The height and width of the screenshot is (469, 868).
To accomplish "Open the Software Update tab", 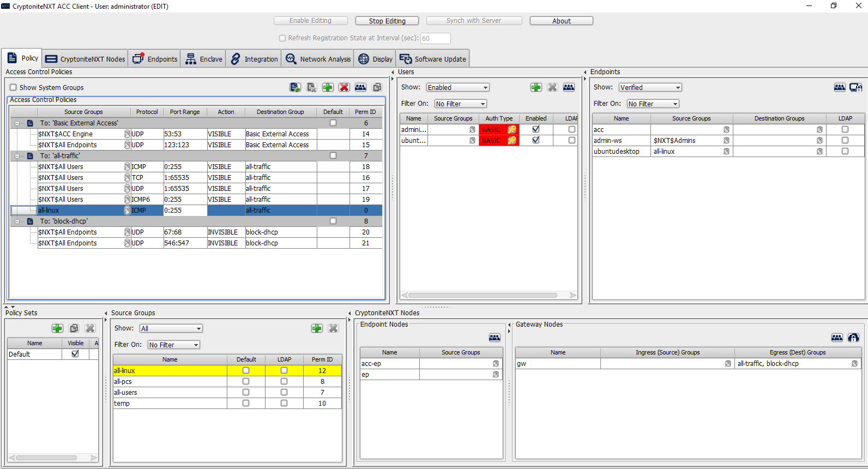I will (433, 59).
